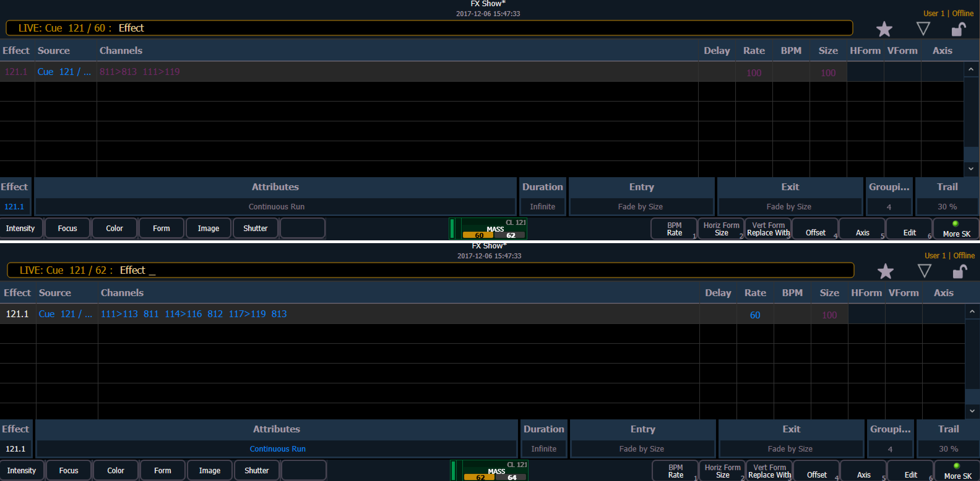Tap Edit softkey 6 in Cue 121 / 60 panel
Screen dimensions: 980x481
pyautogui.click(x=909, y=229)
